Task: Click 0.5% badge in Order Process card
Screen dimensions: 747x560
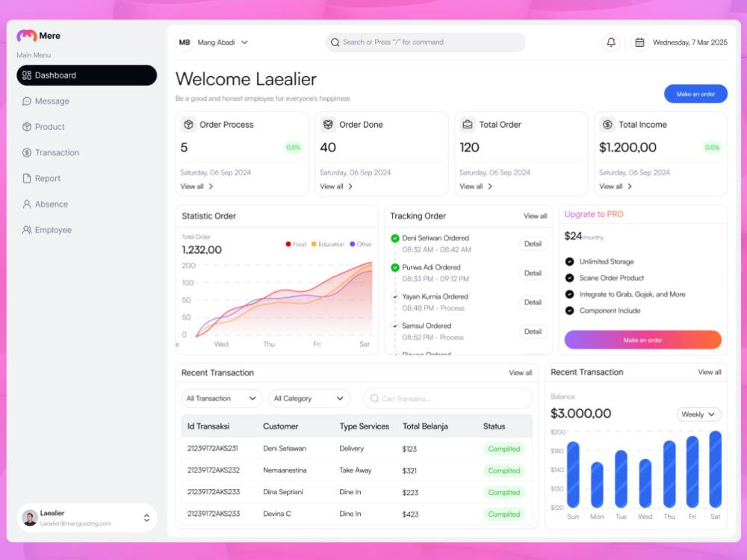Action: coord(293,148)
